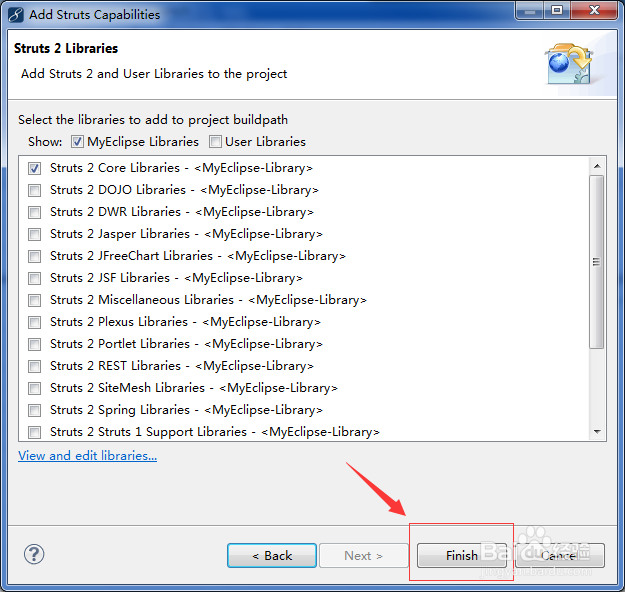
Task: Select the Struts 2 Miscellaneous Libraries row text
Action: (x=208, y=300)
